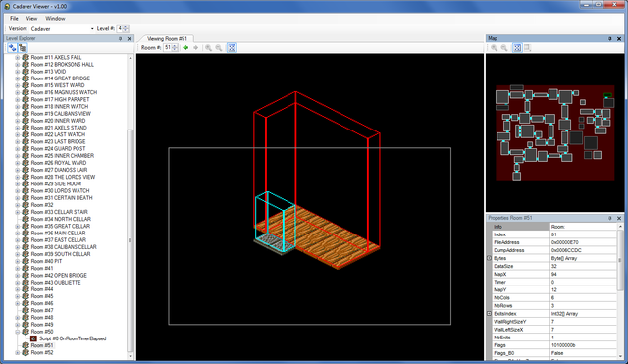The width and height of the screenshot is (628, 364).
Task: Close the Properties Room #51 panel
Action: click(x=619, y=218)
